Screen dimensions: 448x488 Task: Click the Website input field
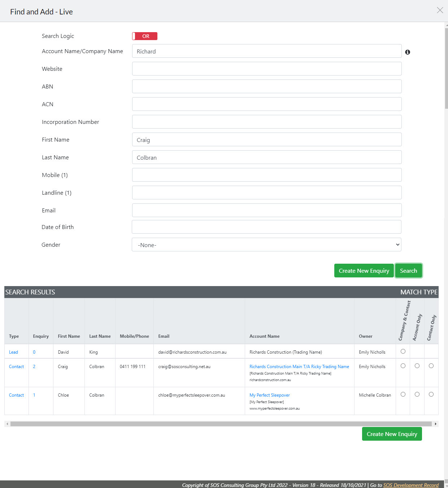pyautogui.click(x=267, y=69)
